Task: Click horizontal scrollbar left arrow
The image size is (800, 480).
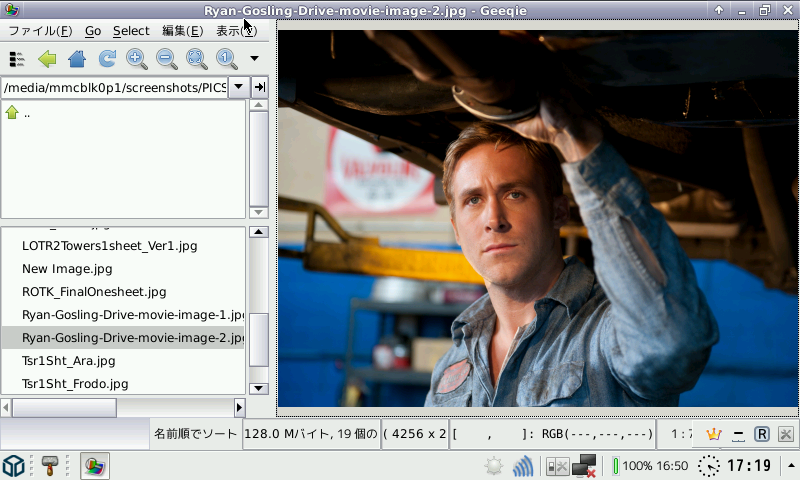Action: 6,407
